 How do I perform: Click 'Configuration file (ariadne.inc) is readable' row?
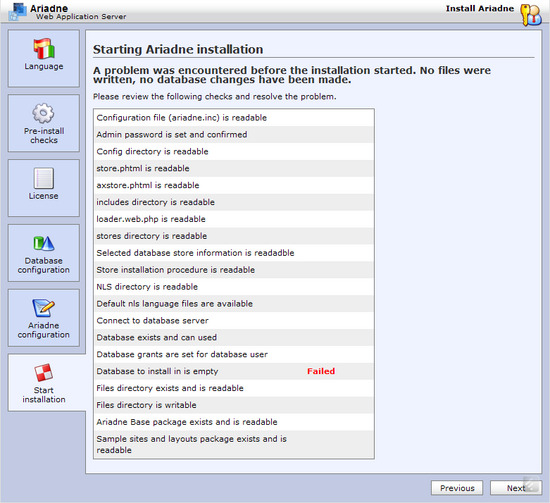point(234,118)
